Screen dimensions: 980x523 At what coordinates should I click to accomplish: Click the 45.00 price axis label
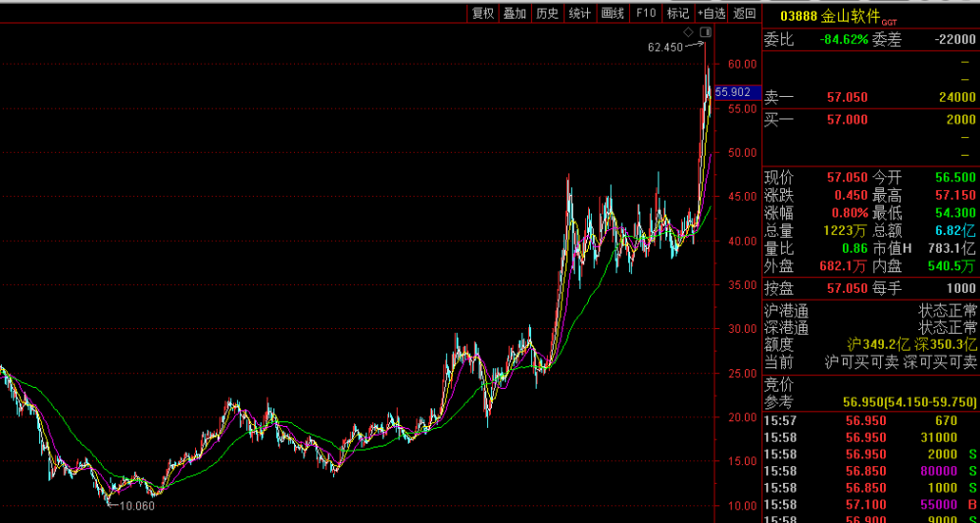click(741, 197)
